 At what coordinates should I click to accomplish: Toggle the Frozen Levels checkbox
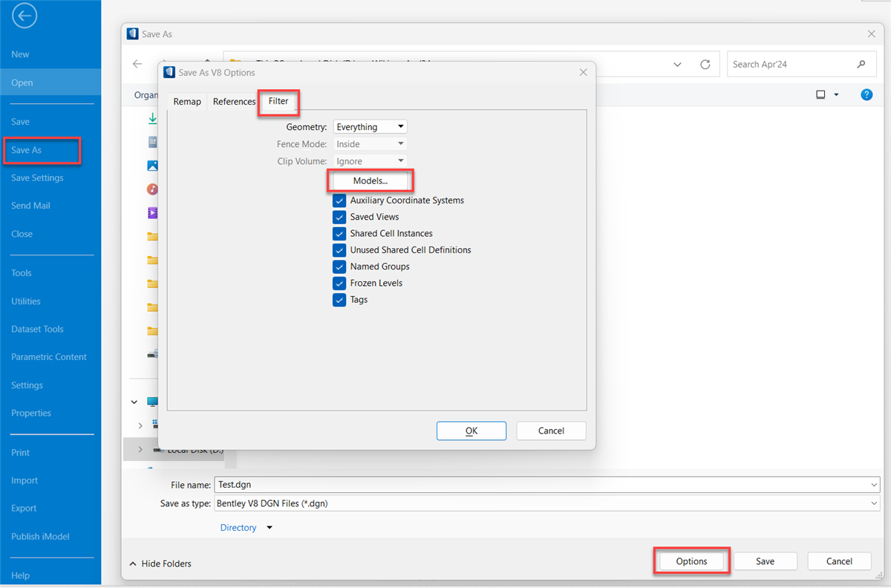pos(339,284)
